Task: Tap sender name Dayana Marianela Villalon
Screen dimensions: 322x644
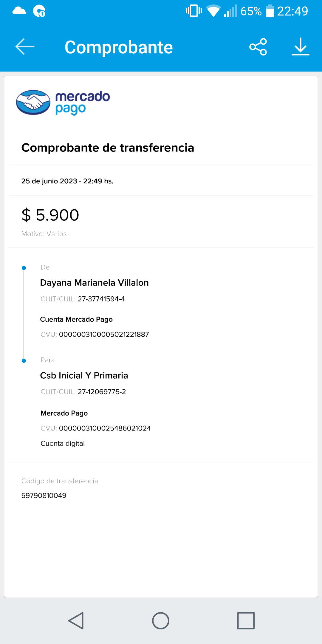Action: click(94, 283)
